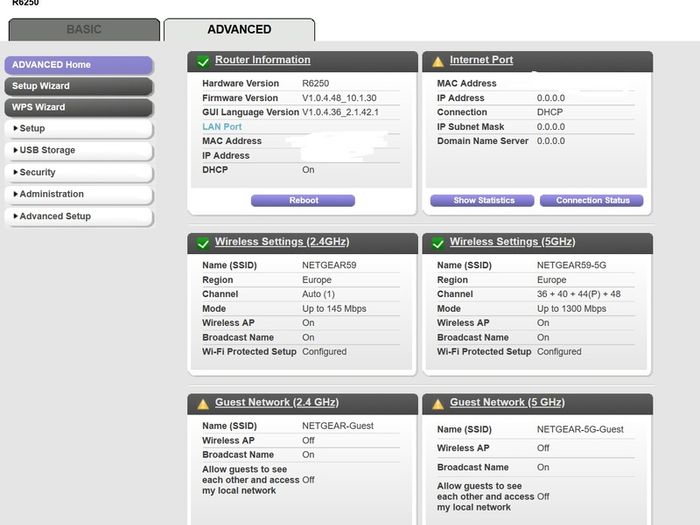Image resolution: width=700 pixels, height=525 pixels.
Task: Click the warning triangle for Guest Network 2.4 GHz
Action: click(203, 404)
